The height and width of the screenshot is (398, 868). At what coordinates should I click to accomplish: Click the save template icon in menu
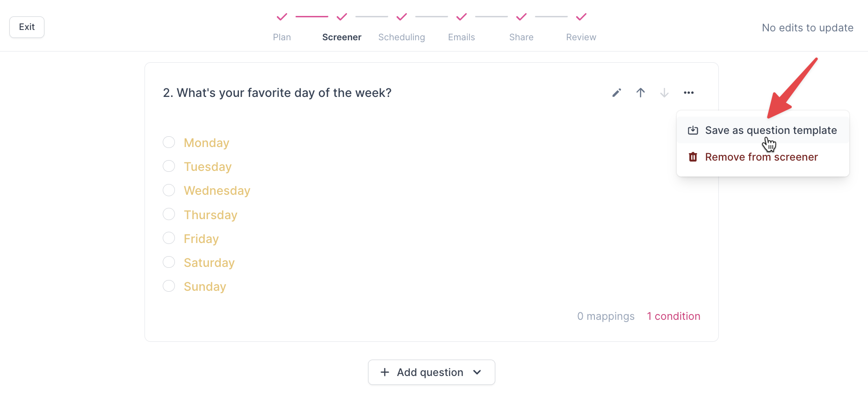click(693, 130)
